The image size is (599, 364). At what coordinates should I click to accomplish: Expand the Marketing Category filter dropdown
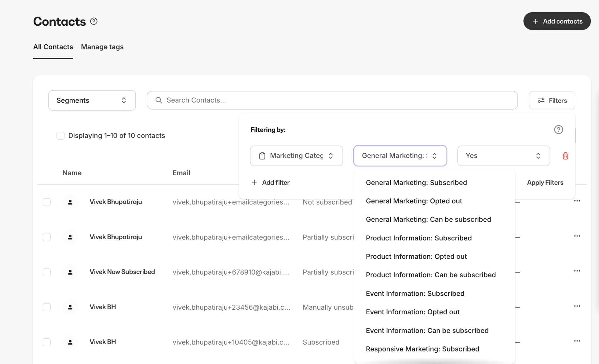click(x=331, y=156)
